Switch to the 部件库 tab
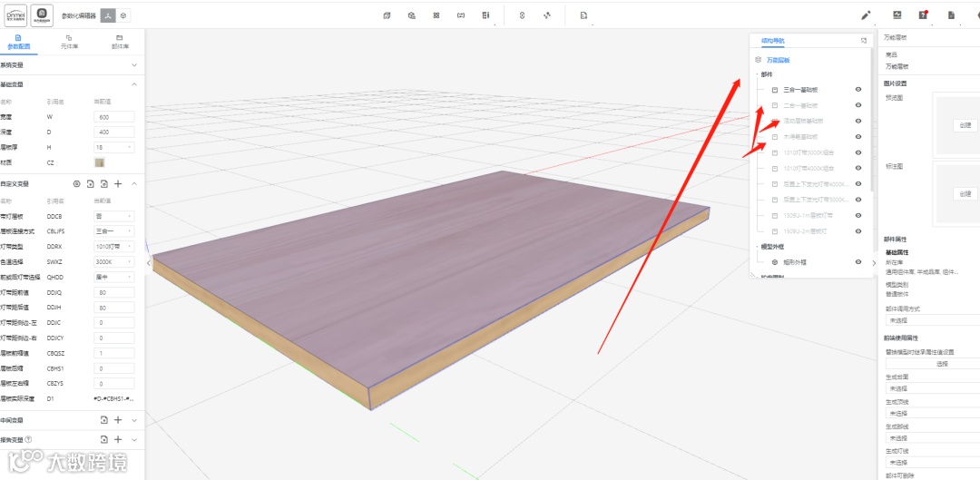Screen dimensions: 980x480 120,42
